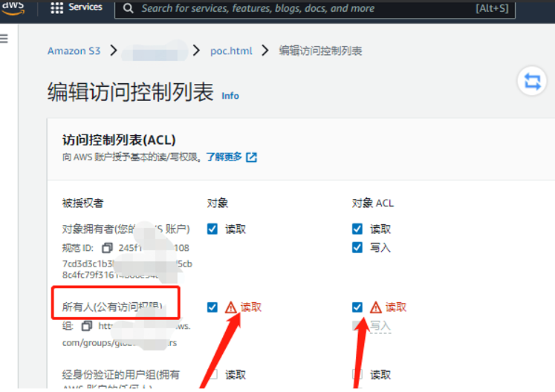Click the disabled 写入 checkbox for Everyone
Viewport: 555px width, 392px height.
tap(357, 325)
